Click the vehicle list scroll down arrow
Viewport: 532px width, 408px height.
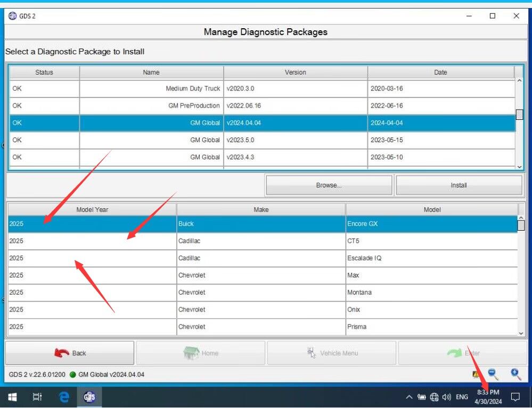521,333
